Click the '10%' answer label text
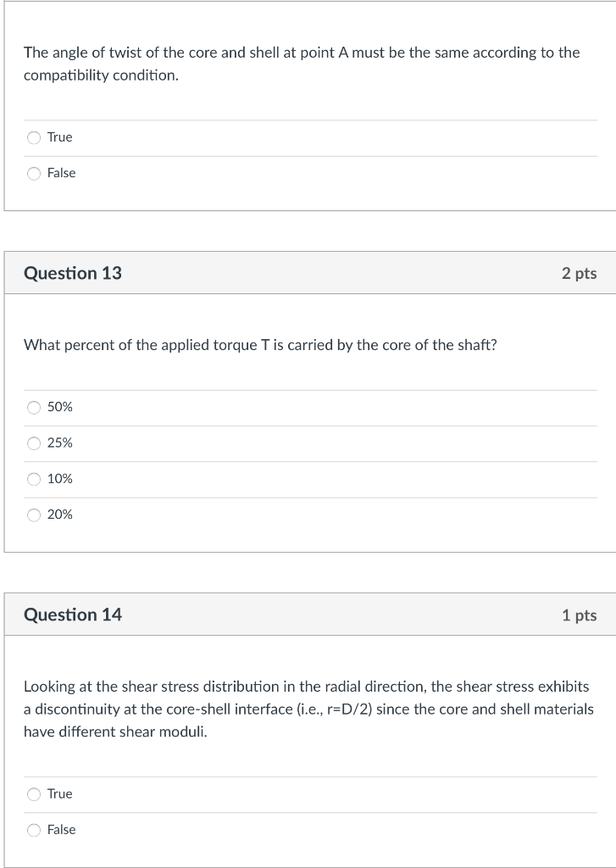Image resolution: width=616 pixels, height=868 pixels. pyautogui.click(x=60, y=479)
